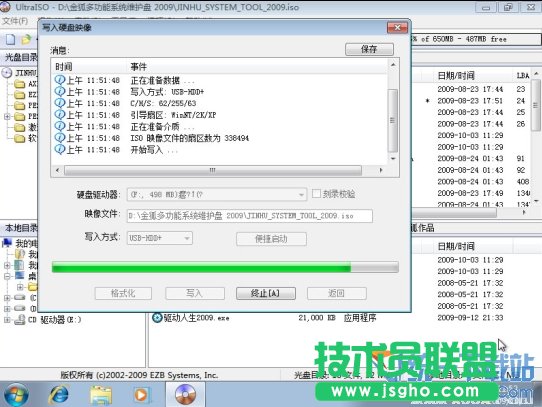Select the C/H/S: 62/255/63 log row
Viewport: 542px width, 407px height.
coord(220,103)
